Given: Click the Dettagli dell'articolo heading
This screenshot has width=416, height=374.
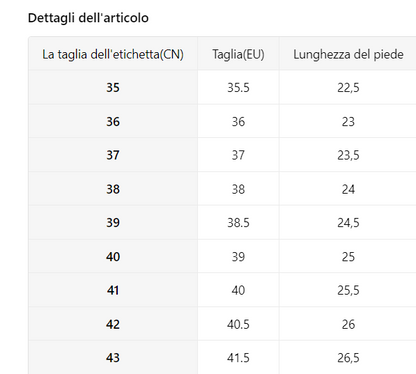Looking at the screenshot, I should point(88,18).
